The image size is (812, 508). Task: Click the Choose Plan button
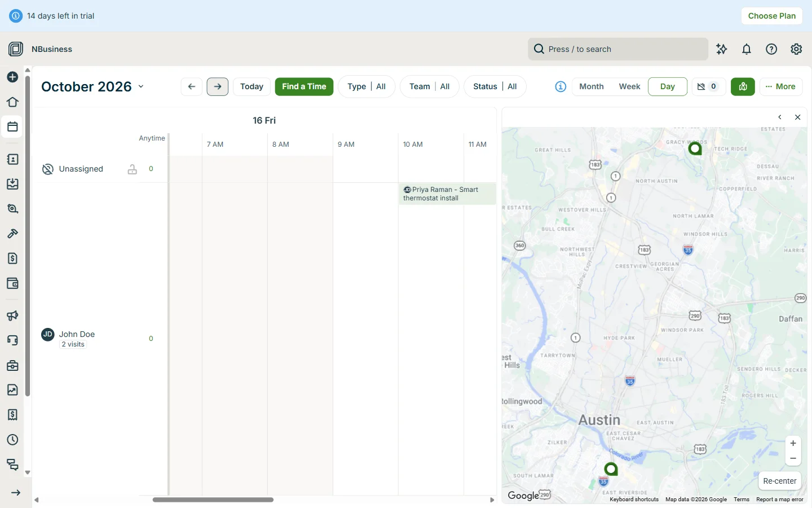click(x=772, y=16)
